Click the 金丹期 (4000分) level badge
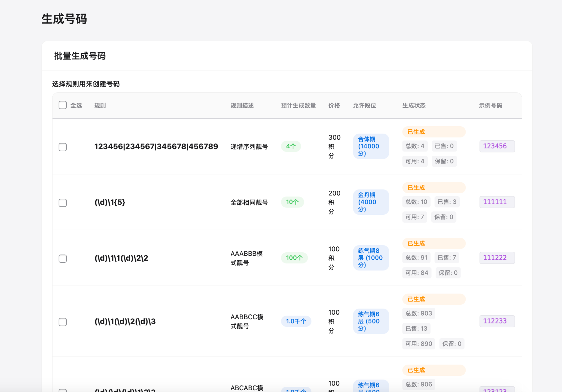The height and width of the screenshot is (392, 562). tap(371, 202)
